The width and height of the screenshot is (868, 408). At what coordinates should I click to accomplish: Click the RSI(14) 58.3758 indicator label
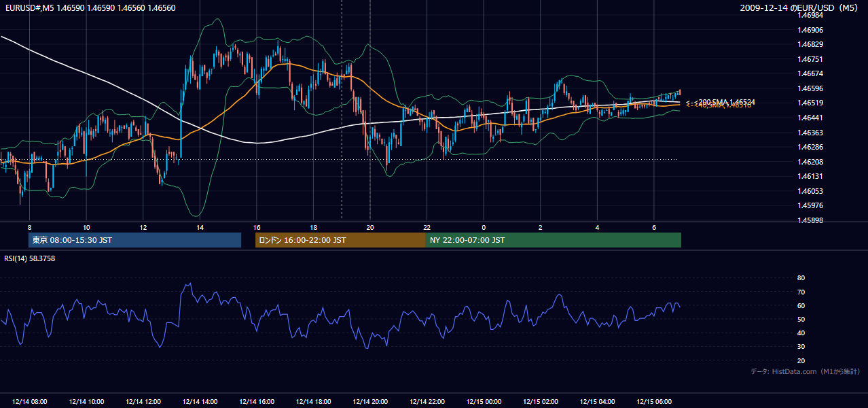pos(29,259)
